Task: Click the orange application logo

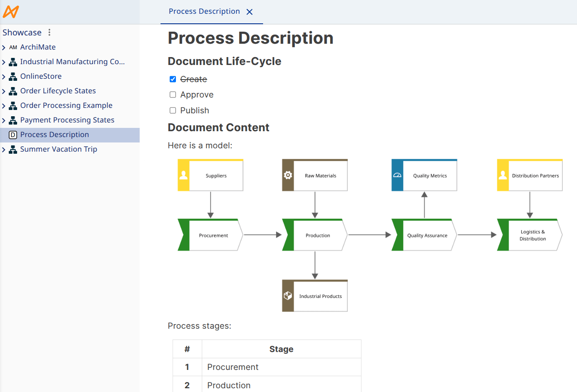Action: [x=11, y=12]
